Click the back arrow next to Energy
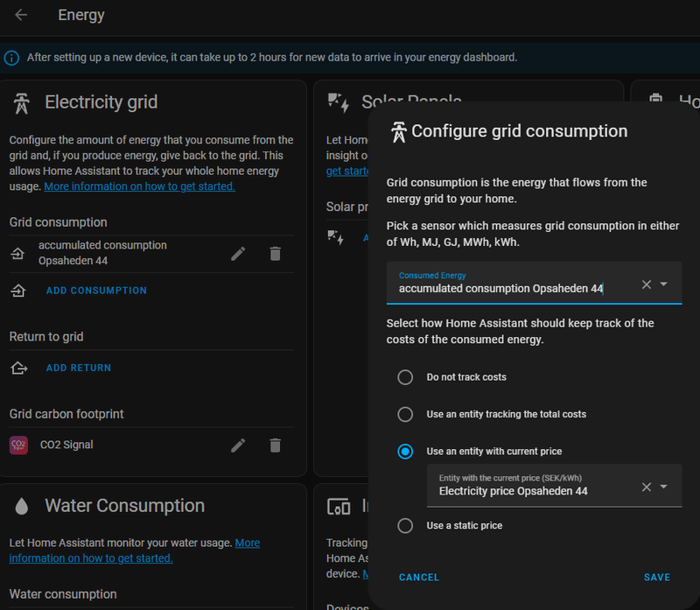The width and height of the screenshot is (700, 610). [x=21, y=15]
